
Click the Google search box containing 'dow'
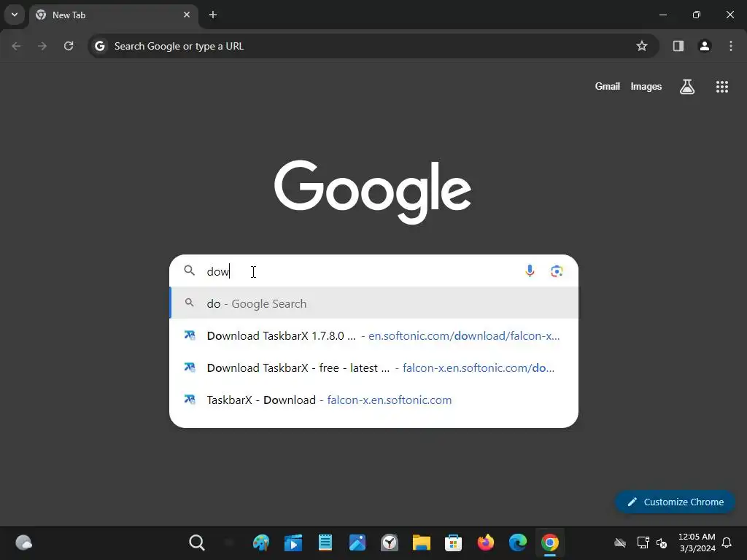click(x=373, y=271)
